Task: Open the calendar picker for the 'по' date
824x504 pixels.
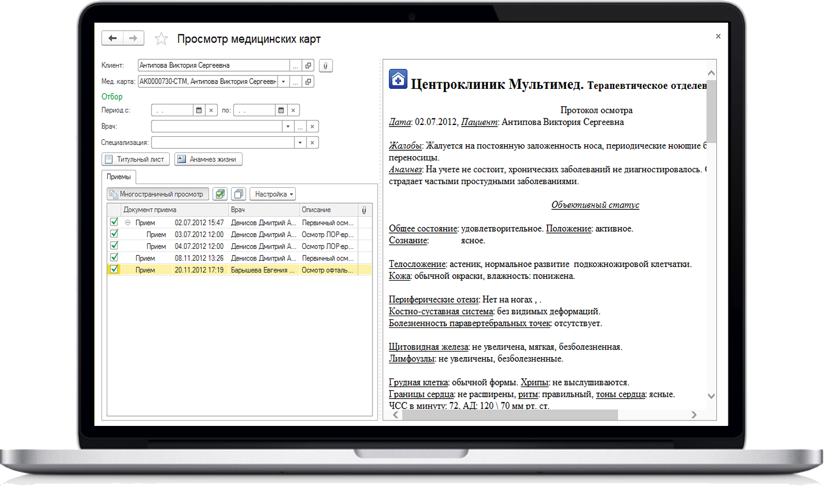Action: [x=281, y=110]
